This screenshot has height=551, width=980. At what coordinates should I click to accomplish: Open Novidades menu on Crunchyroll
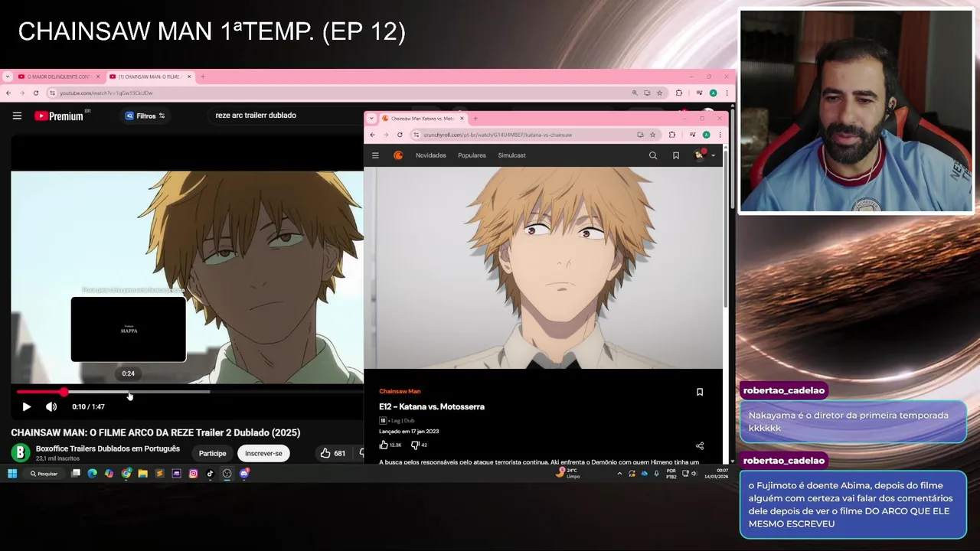[x=430, y=155]
